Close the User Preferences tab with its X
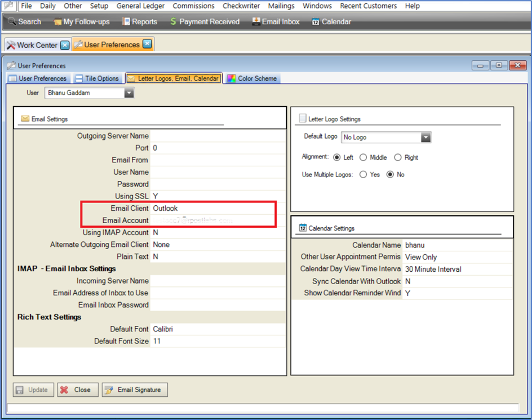The height and width of the screenshot is (420, 532). pos(147,45)
